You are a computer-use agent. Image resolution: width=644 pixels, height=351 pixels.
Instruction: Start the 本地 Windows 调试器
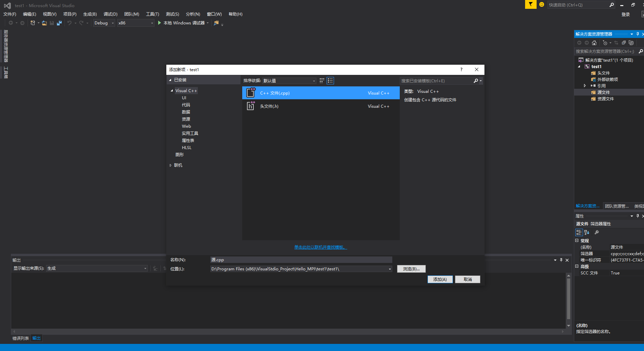[x=183, y=23]
